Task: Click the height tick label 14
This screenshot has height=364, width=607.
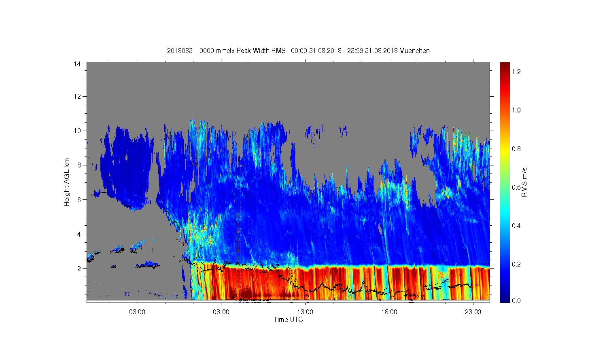Action: (77, 64)
